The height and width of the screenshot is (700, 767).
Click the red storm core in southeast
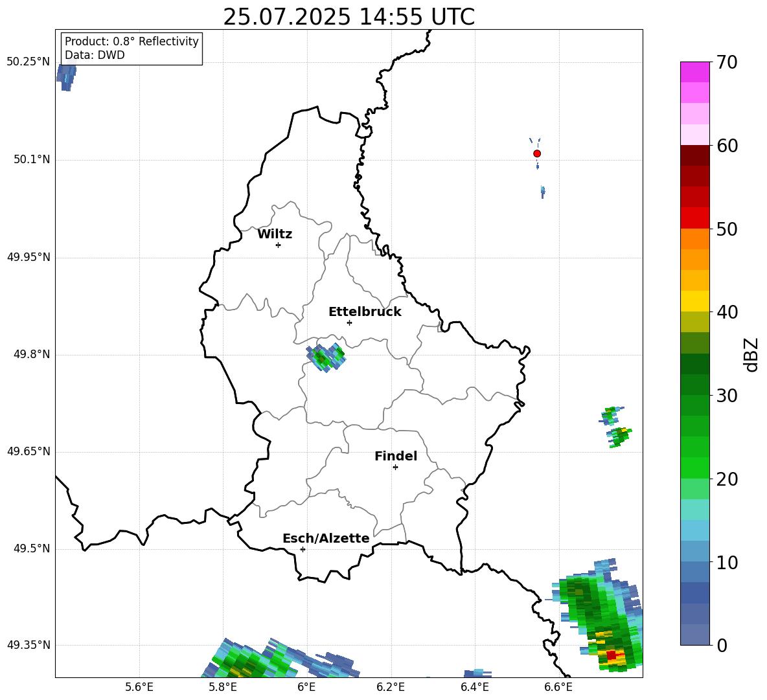point(611,655)
